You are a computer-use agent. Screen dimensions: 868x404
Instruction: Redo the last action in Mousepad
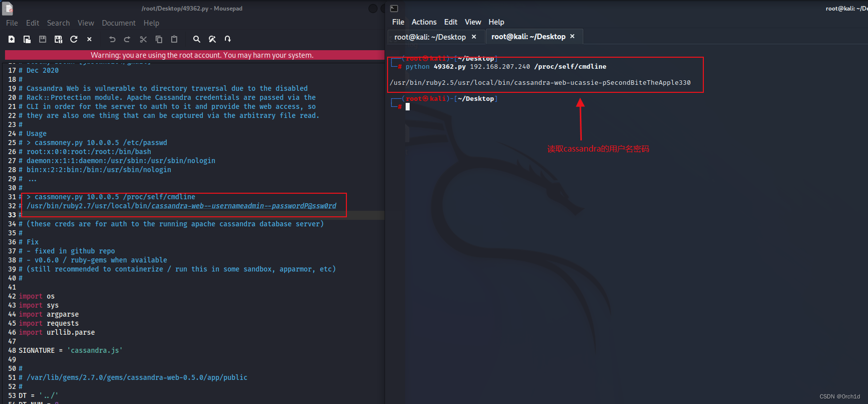tap(127, 39)
